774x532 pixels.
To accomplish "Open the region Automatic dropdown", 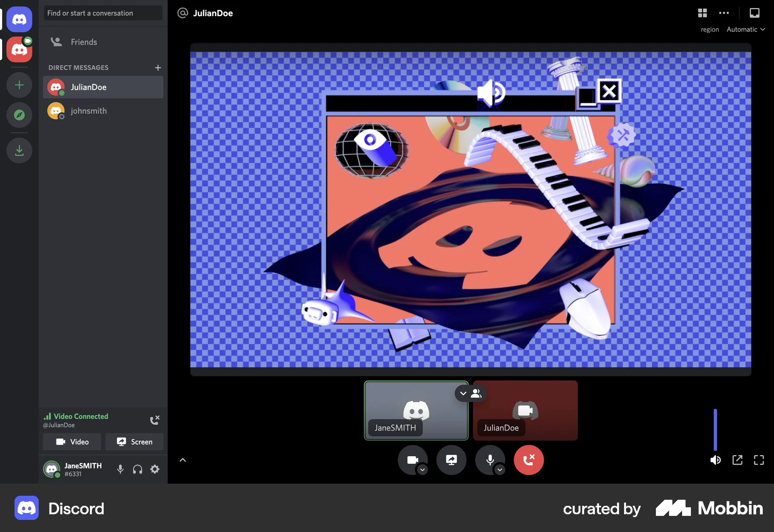I will (745, 29).
